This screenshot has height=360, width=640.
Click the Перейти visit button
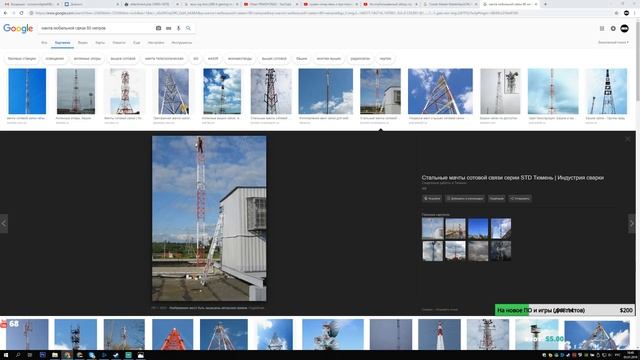(431, 198)
